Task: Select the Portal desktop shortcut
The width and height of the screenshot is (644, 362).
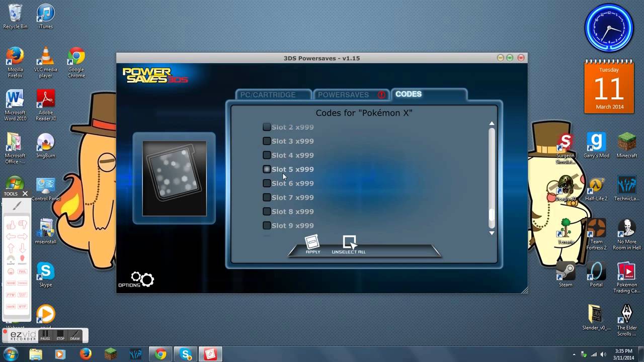Action: (596, 275)
